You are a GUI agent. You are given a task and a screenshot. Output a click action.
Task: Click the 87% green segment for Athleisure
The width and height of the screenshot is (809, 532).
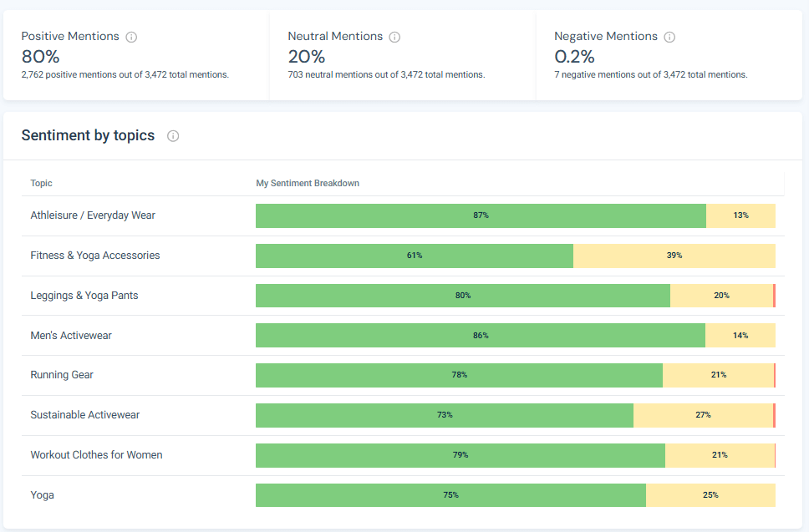point(481,215)
